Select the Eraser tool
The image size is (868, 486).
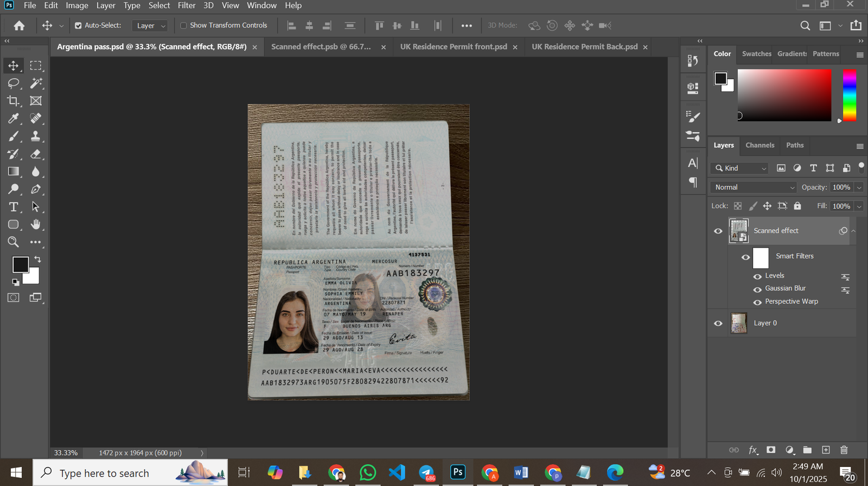(36, 154)
